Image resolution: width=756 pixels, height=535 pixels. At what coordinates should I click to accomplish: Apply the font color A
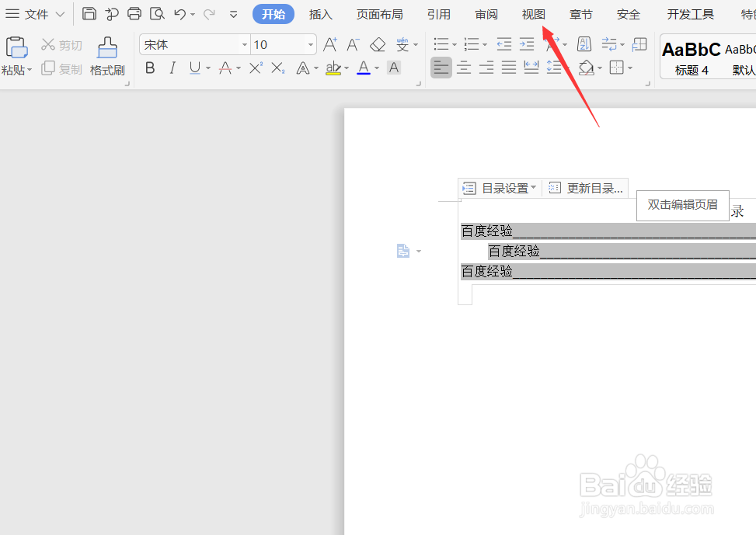(x=364, y=68)
